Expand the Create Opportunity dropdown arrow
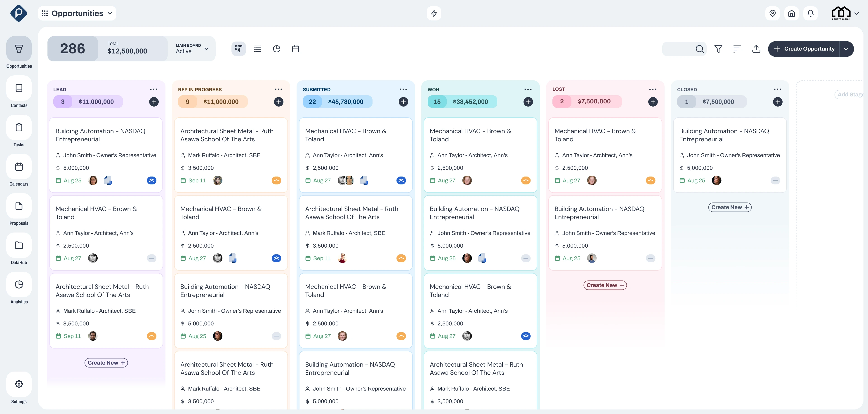Image resolution: width=868 pixels, height=414 pixels. tap(846, 49)
